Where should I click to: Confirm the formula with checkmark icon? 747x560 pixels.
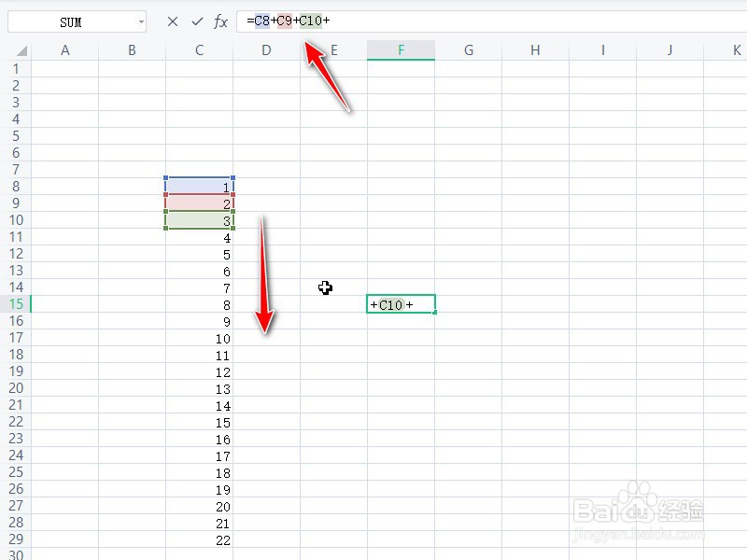[197, 21]
